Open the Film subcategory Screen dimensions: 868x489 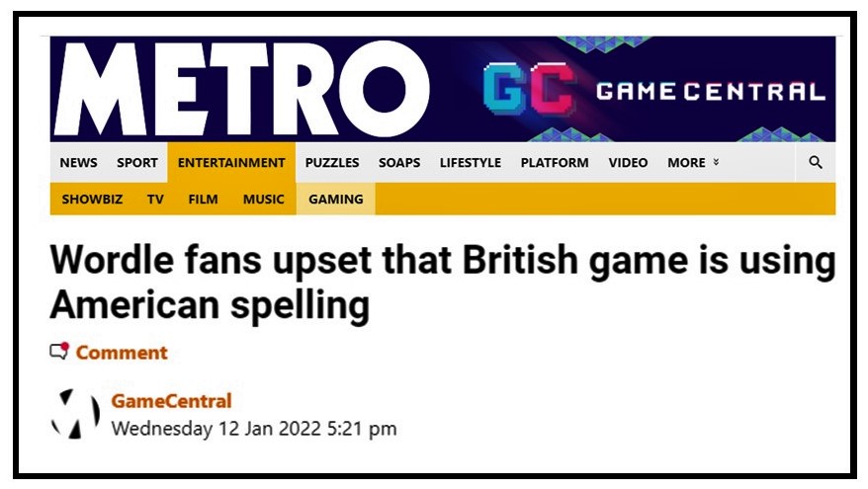pyautogui.click(x=204, y=200)
